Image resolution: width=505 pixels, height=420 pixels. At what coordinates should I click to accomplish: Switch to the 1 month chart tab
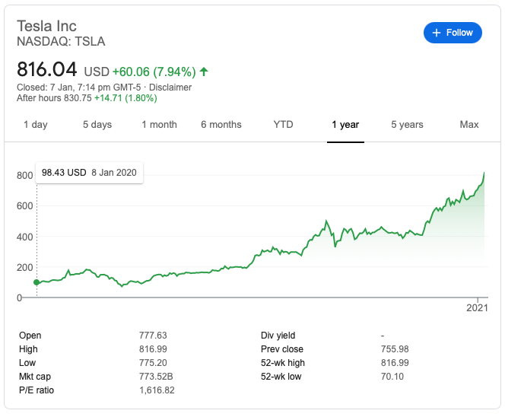point(160,125)
